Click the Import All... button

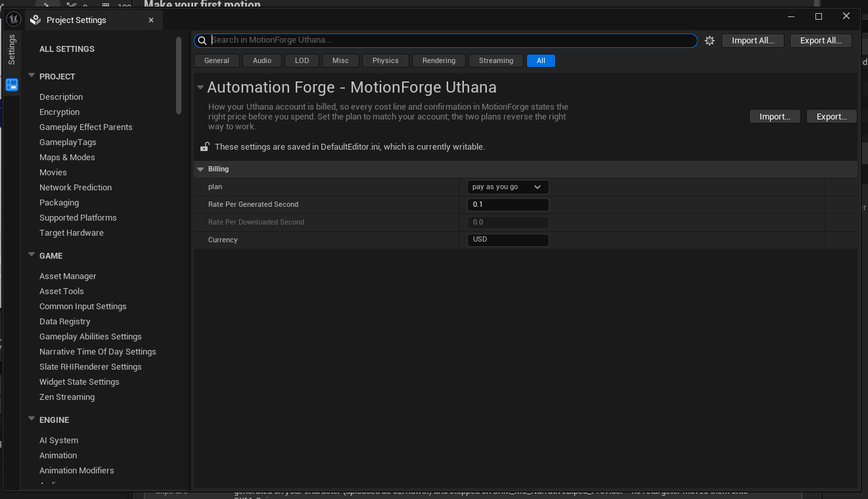pos(753,41)
